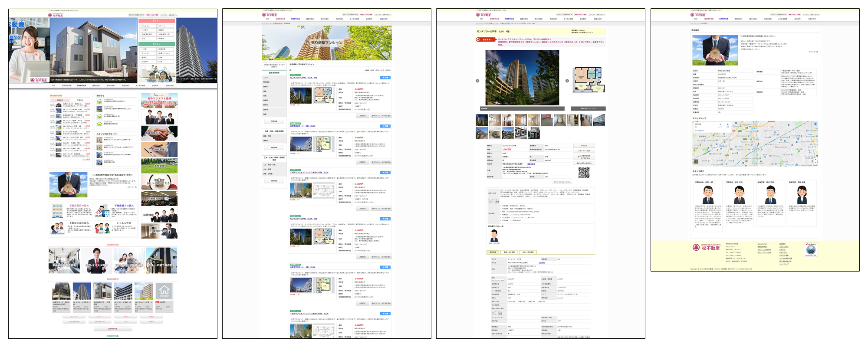This screenshot has width=868, height=347.
Task: Click the アパート category button on the home page
Action: coord(166,26)
